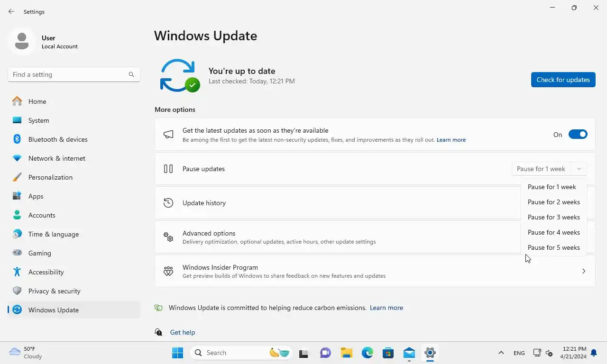This screenshot has height=364, width=607.
Task: Click the Find a setting search box
Action: pyautogui.click(x=74, y=74)
